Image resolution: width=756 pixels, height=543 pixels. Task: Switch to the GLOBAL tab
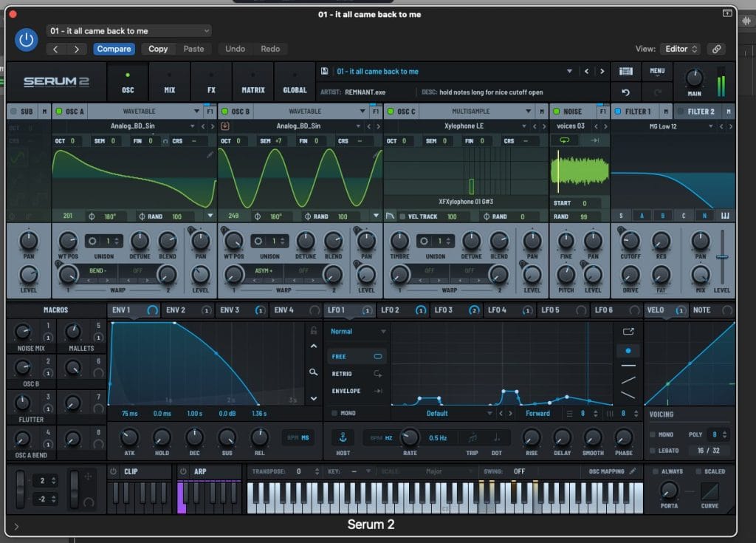295,81
